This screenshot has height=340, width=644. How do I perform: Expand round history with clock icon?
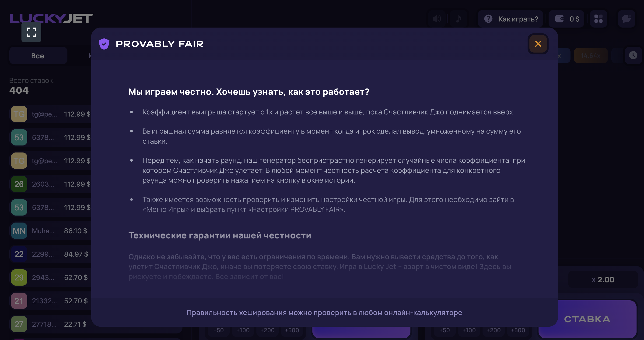(633, 55)
